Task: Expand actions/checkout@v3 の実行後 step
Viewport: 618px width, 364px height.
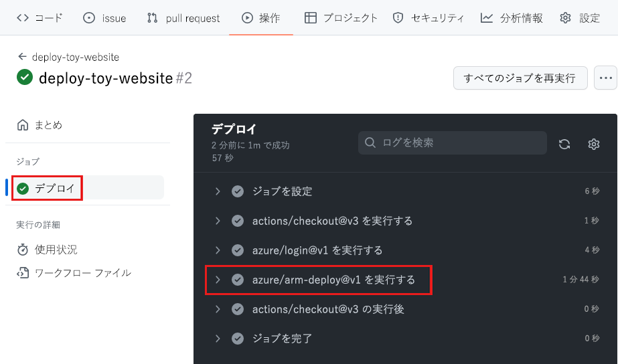Action: 218,309
